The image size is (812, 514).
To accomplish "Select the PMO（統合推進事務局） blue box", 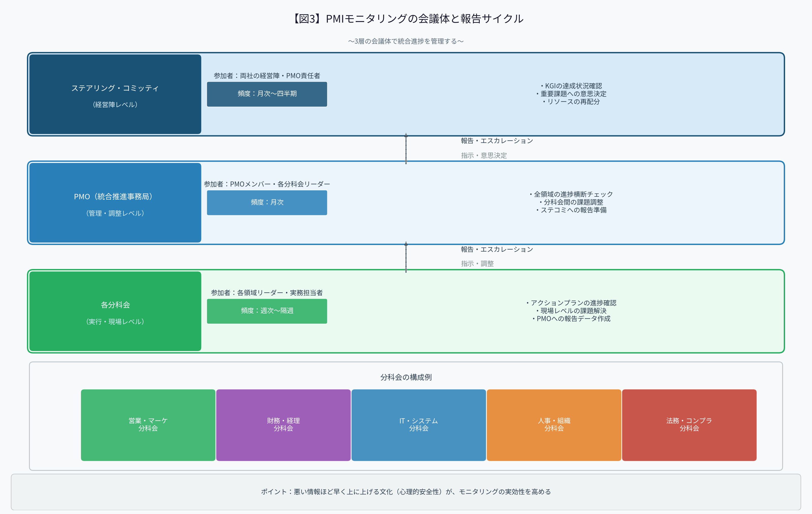I will (115, 203).
